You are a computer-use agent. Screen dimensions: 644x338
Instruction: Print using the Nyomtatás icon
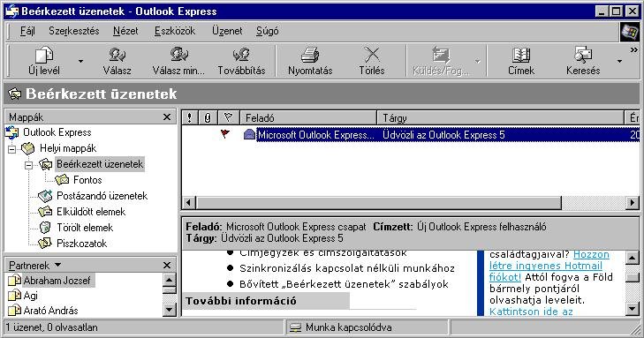[310, 55]
